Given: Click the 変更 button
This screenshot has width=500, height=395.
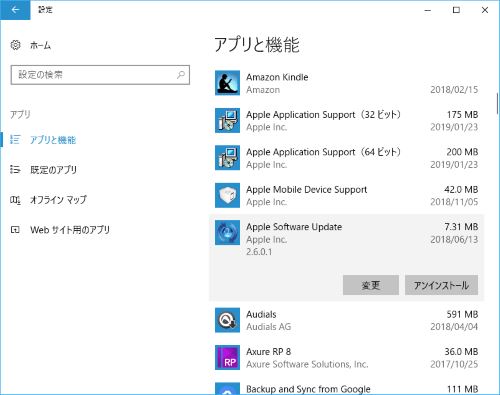Looking at the screenshot, I should point(371,285).
